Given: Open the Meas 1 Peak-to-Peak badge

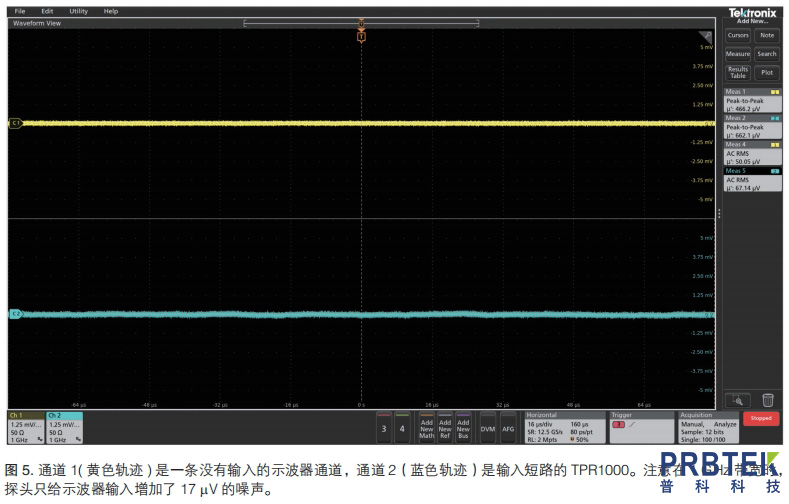Looking at the screenshot, I should (751, 103).
